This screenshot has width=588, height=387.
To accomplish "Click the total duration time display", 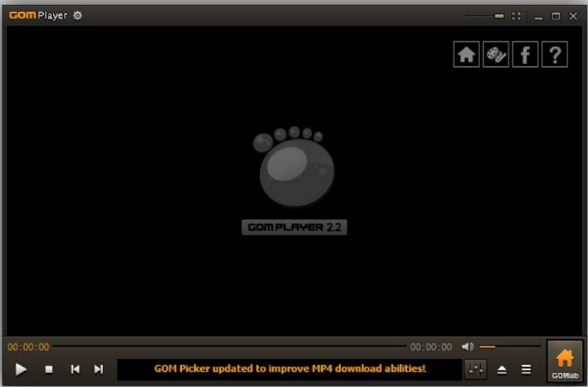I will coord(431,347).
